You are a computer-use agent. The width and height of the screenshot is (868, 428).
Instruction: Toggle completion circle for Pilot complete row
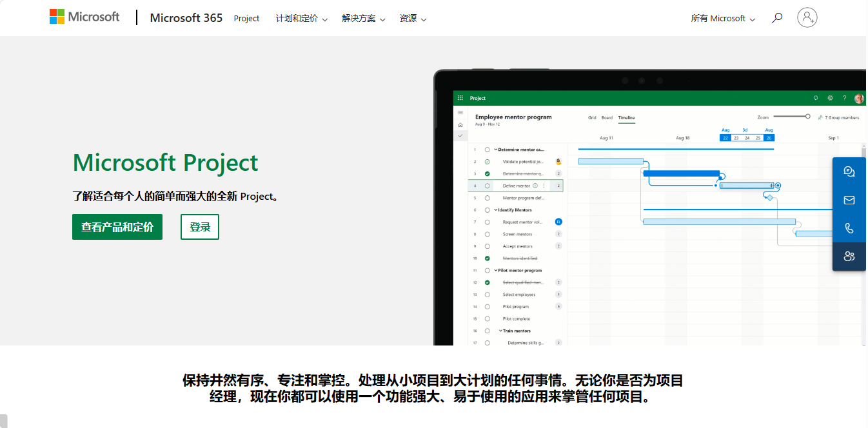tap(488, 318)
